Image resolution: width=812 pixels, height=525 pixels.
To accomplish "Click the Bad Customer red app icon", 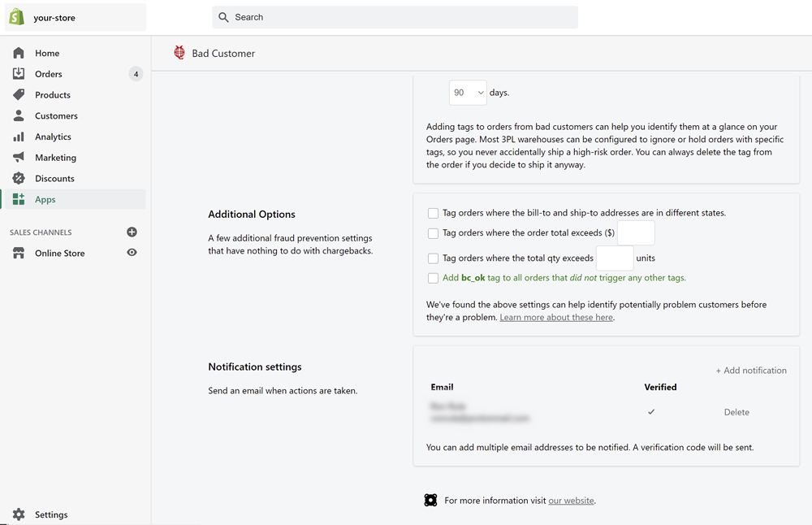I will pos(179,52).
